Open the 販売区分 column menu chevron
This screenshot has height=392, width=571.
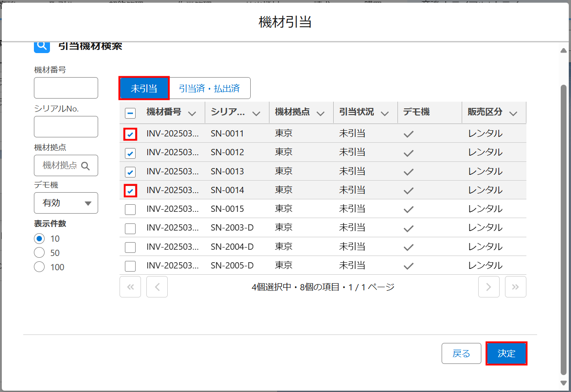(x=513, y=113)
